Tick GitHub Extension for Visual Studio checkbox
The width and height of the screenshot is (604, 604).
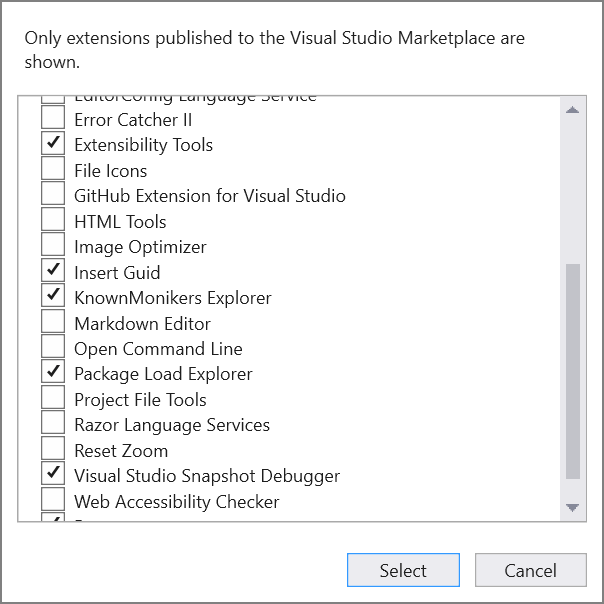point(53,193)
